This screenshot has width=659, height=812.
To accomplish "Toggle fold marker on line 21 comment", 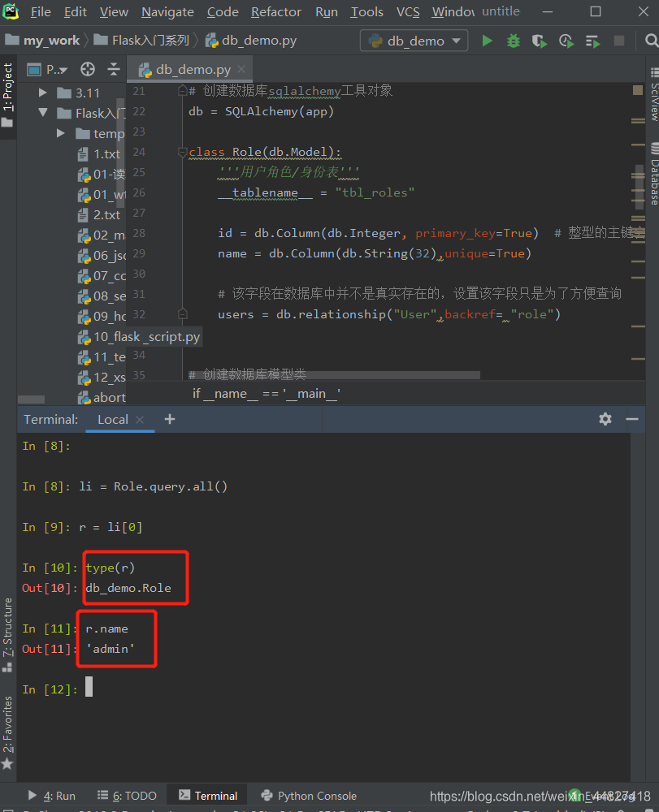I will (x=182, y=91).
